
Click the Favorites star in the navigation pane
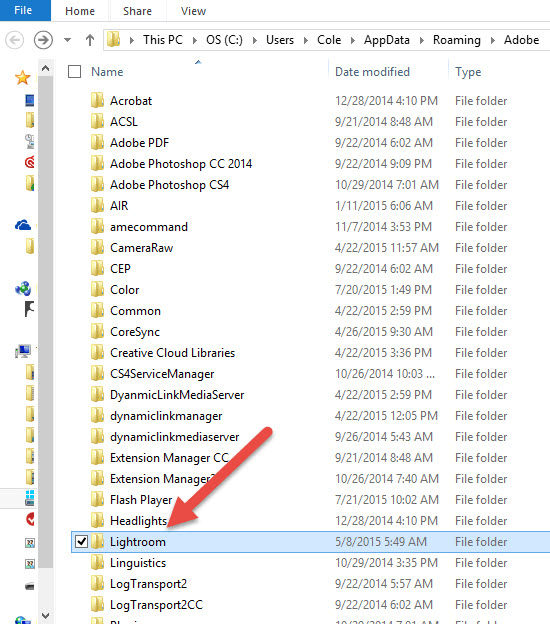(x=22, y=77)
